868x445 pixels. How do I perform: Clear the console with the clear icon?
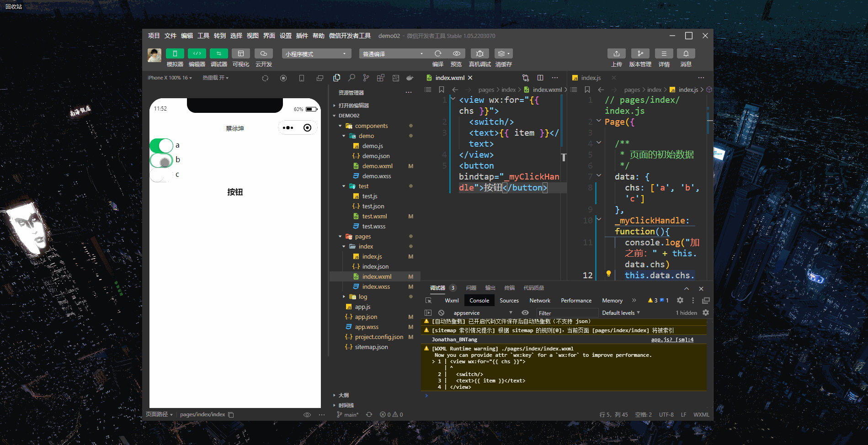(x=441, y=313)
